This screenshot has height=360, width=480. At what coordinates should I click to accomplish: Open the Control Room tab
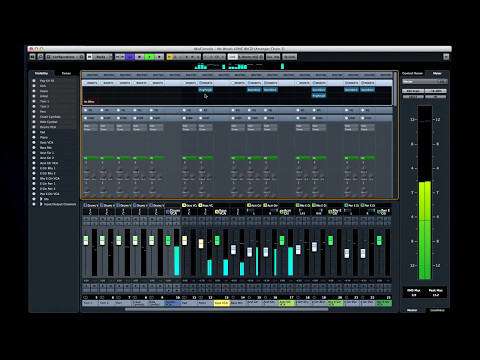click(412, 73)
